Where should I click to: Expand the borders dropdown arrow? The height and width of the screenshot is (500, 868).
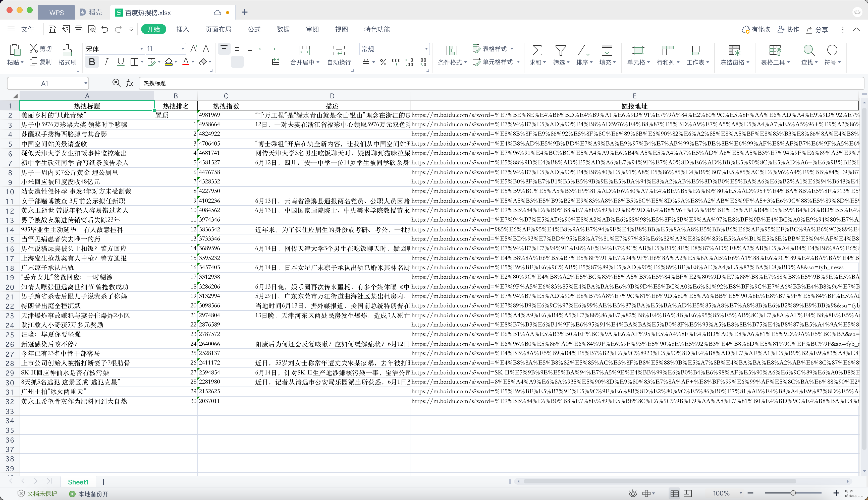[x=142, y=62]
